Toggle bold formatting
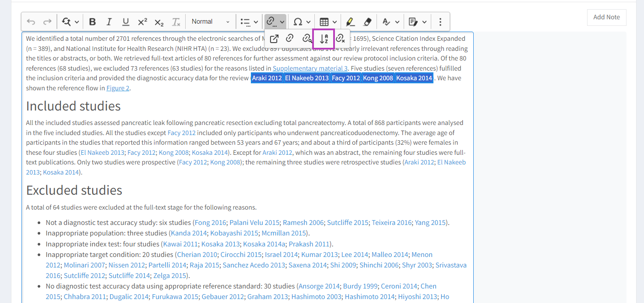Viewport: 644px width, 303px height. (x=92, y=22)
